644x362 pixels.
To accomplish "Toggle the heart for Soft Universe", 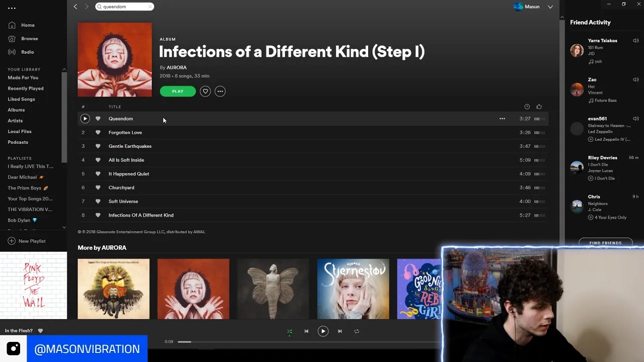I will point(98,202).
